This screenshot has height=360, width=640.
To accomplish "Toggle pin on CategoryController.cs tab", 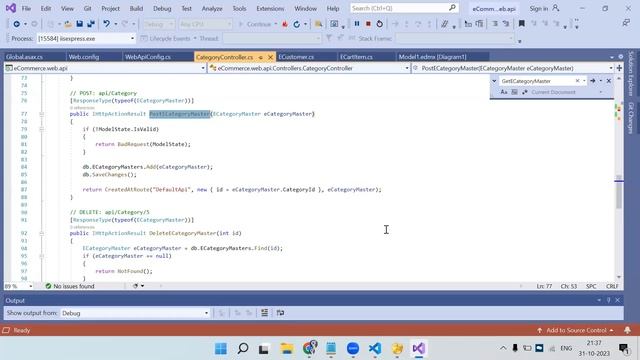I will pos(260,57).
